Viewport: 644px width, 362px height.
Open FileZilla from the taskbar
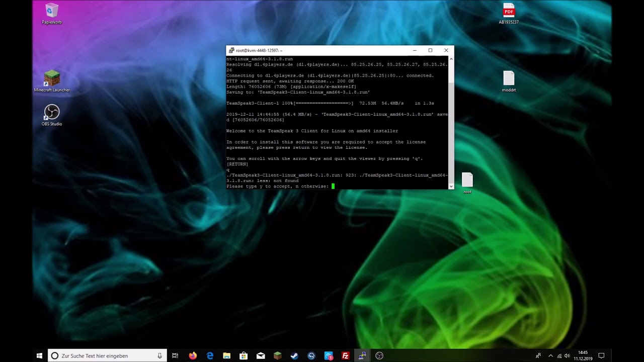(x=345, y=355)
